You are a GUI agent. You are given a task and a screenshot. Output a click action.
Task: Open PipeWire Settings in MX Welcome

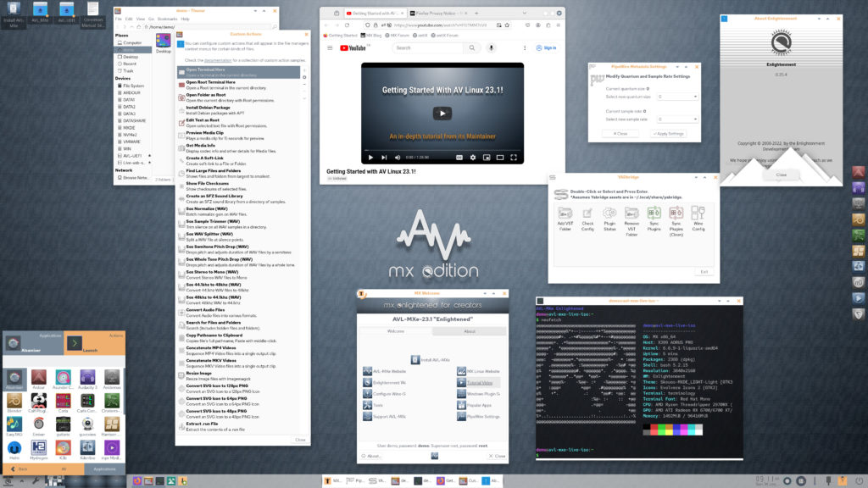tap(478, 417)
